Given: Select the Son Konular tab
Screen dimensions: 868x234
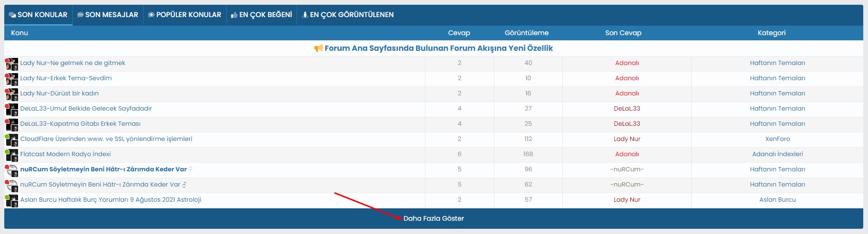Looking at the screenshot, I should (38, 15).
